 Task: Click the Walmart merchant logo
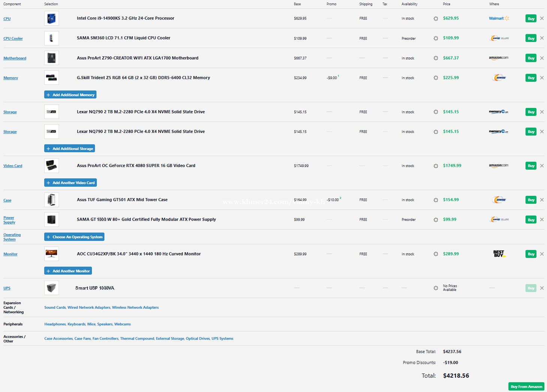coord(499,18)
